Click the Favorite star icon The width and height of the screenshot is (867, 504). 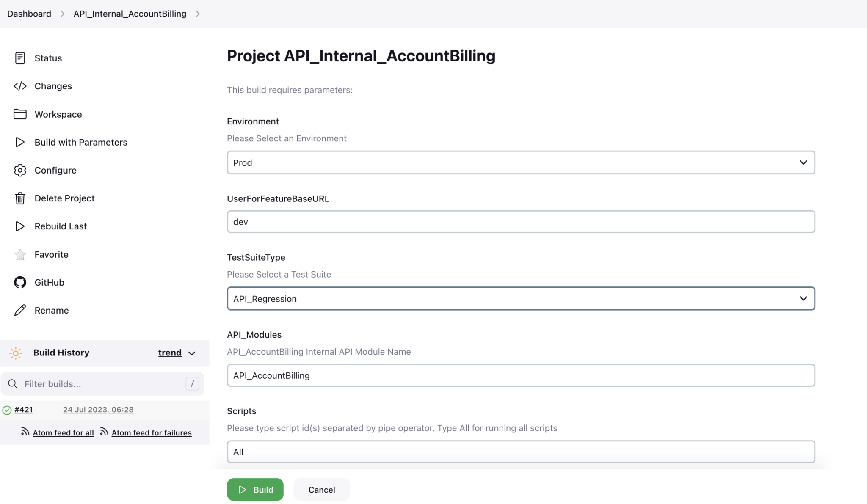20,254
